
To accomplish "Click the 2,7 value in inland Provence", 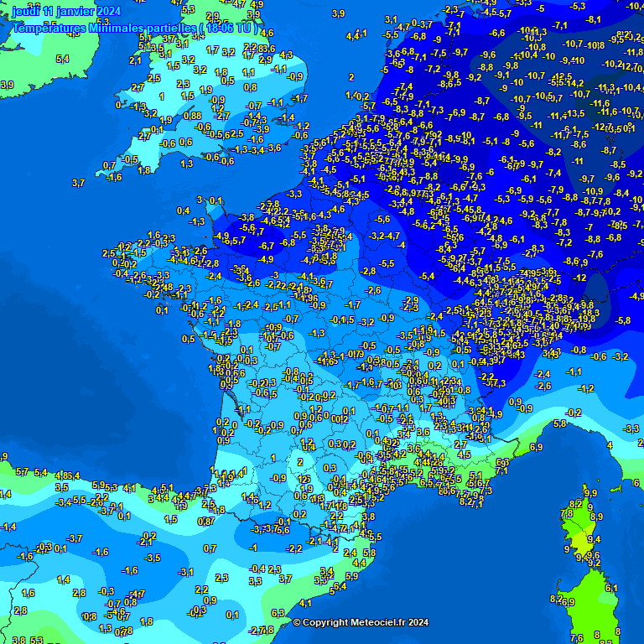I will tap(460, 444).
